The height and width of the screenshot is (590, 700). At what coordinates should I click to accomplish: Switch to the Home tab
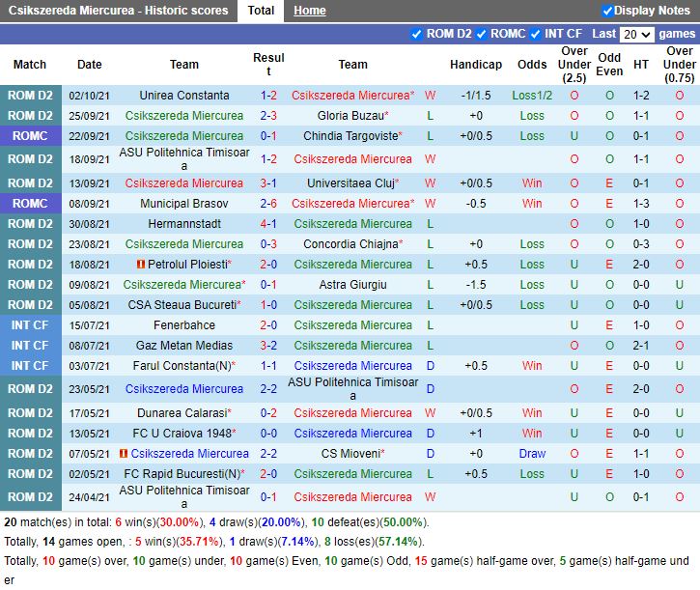[x=310, y=11]
